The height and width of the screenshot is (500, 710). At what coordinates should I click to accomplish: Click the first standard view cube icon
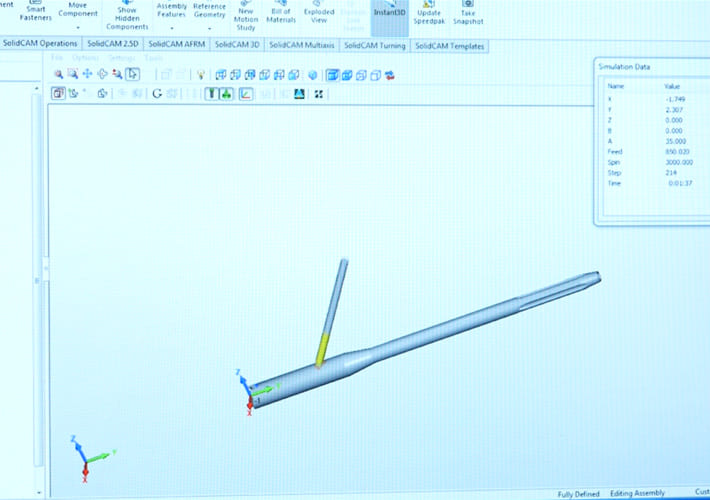221,75
